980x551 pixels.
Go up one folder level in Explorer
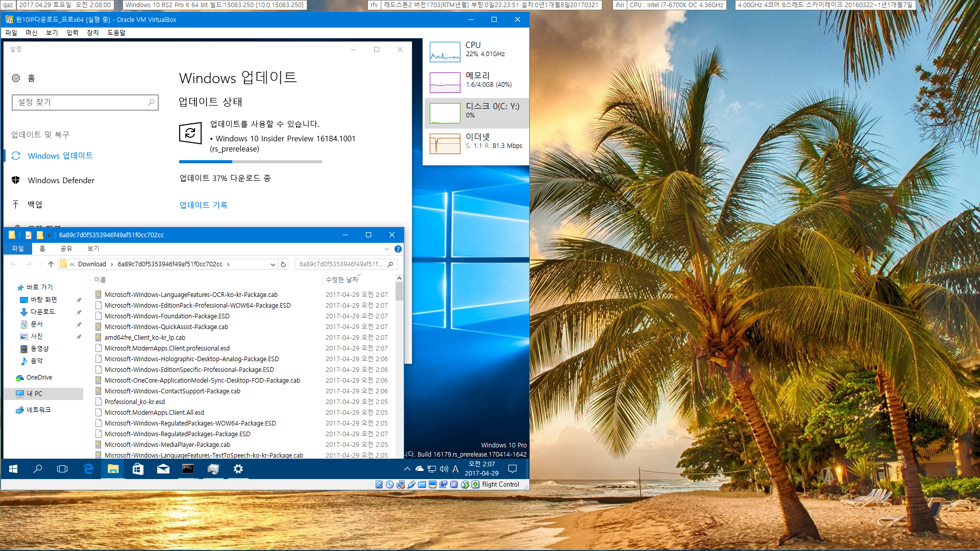pyautogui.click(x=51, y=264)
